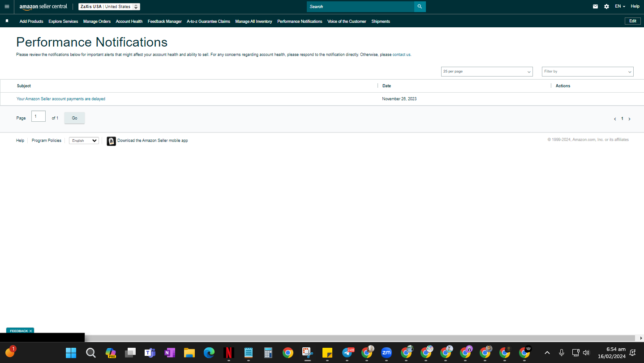Open the ZaXis USA marketplace switcher
The image size is (644, 363).
(x=109, y=7)
